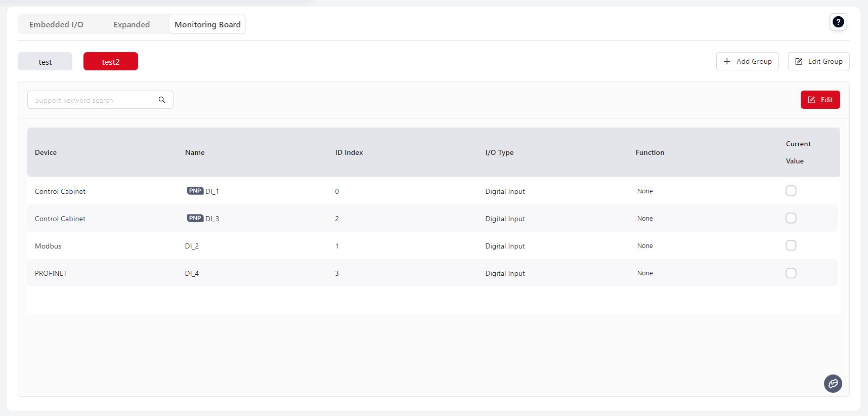This screenshot has width=868, height=416.
Task: Switch to the Embedded I/O tab
Action: point(56,24)
